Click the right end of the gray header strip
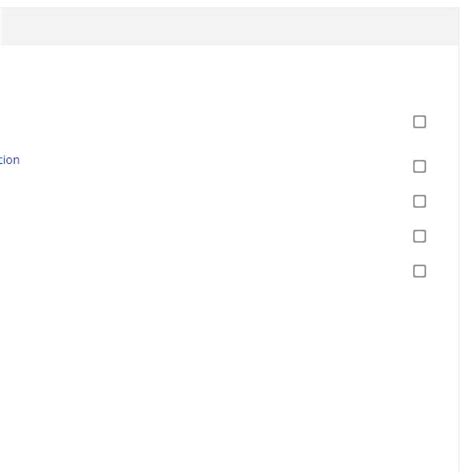Viewport: 474px width, 474px height. [x=433, y=26]
